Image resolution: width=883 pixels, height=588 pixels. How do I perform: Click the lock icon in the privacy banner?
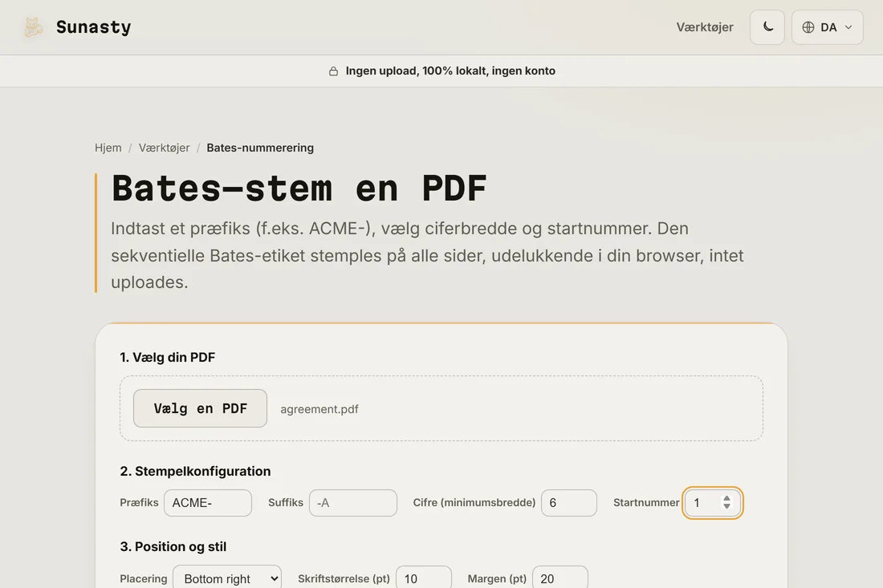click(333, 71)
